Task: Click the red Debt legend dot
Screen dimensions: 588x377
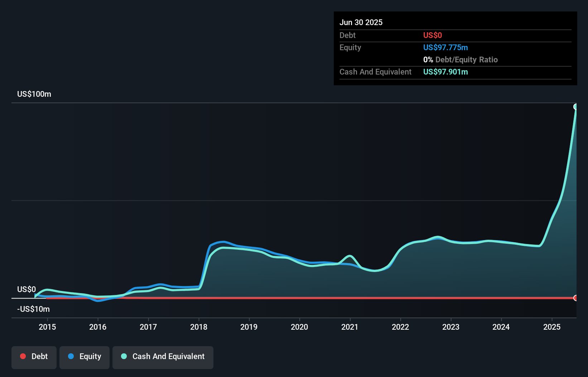Action: (23, 356)
